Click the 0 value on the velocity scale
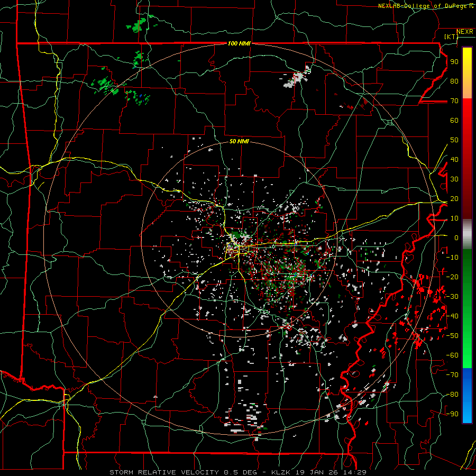 pos(456,237)
